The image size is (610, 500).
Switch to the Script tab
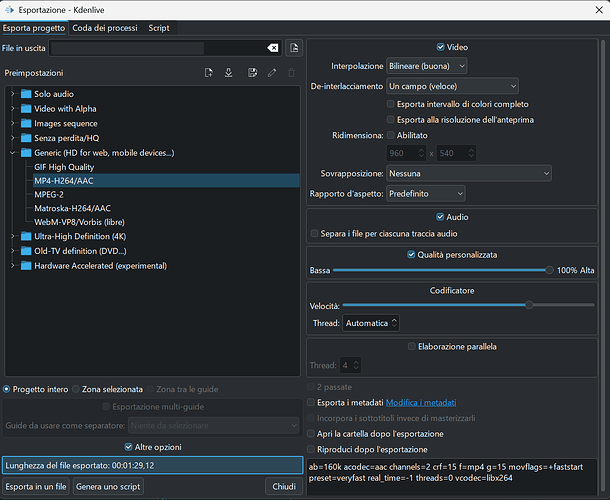click(x=159, y=28)
